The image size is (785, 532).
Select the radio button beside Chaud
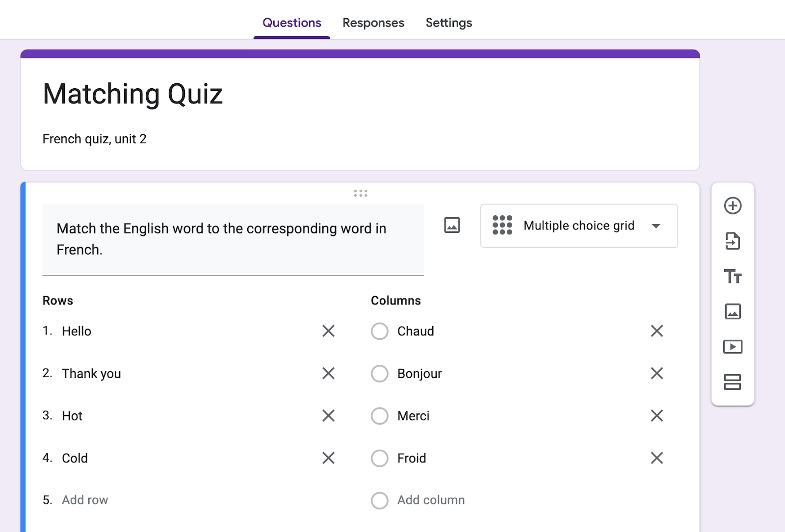379,331
